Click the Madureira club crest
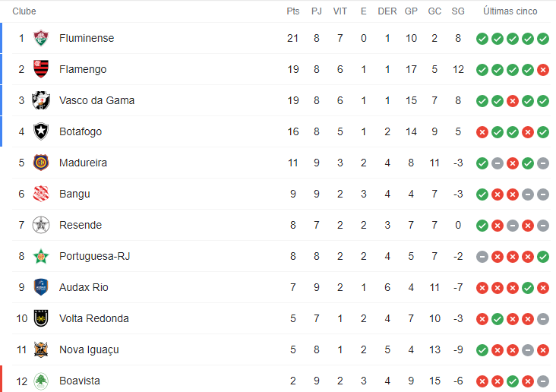 pos(41,163)
